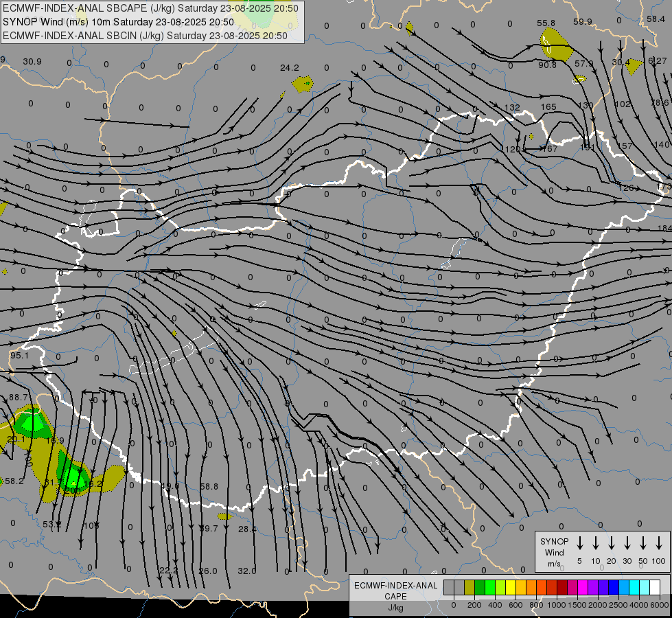The height and width of the screenshot is (618, 672).
Task: Select the ECMWF-INDEX-ANAL SBCIN title line
Action: point(145,36)
